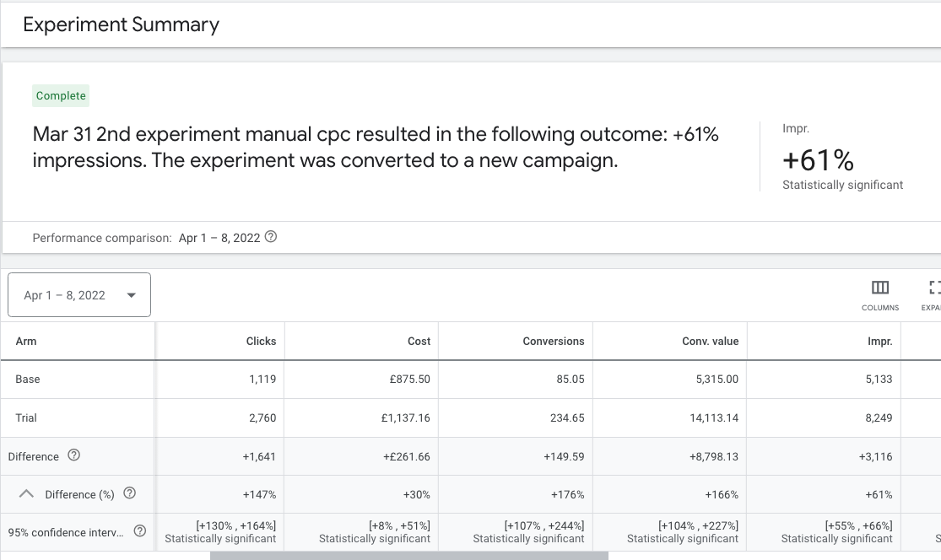Collapse the Difference (%) row chevron

[x=26, y=494]
